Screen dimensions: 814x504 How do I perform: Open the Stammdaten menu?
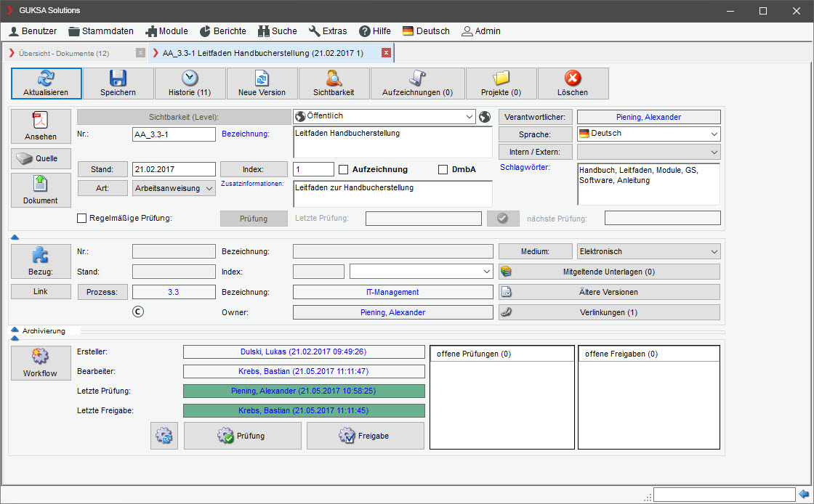(101, 31)
